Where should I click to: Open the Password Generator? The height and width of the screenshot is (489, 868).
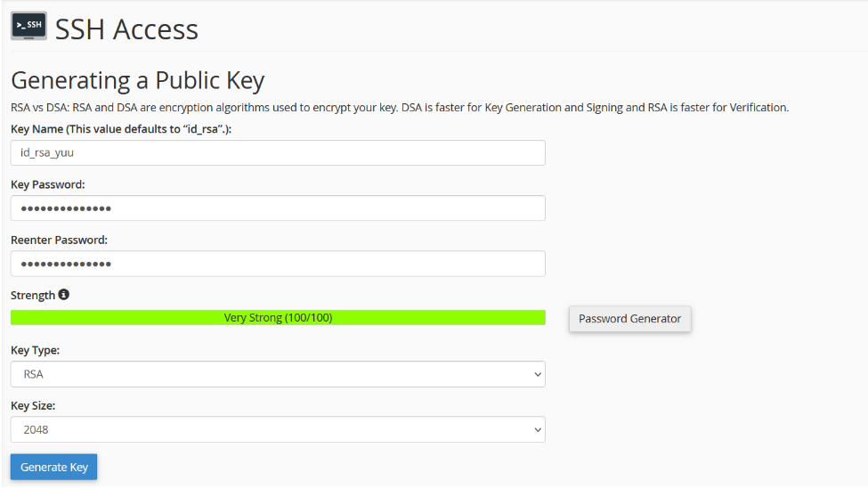(629, 319)
